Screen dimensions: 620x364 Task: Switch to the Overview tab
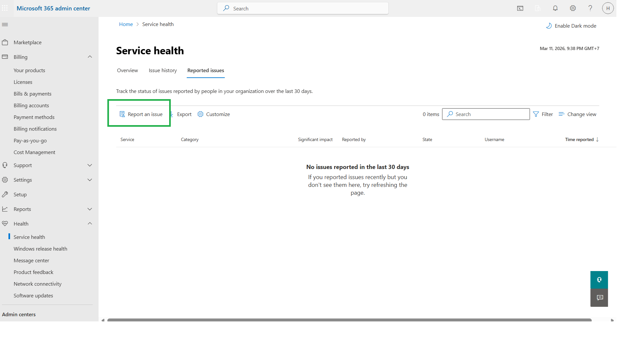[x=128, y=70]
